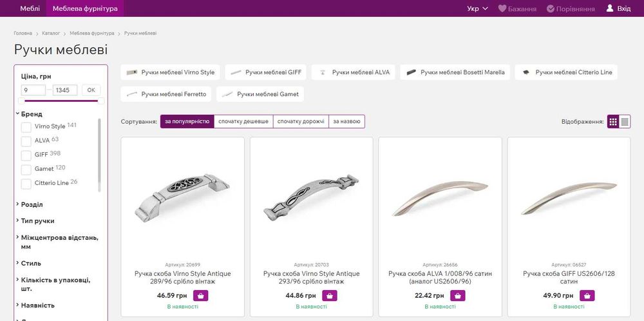
Task: Open the Меблі top menu tab
Action: click(30, 8)
